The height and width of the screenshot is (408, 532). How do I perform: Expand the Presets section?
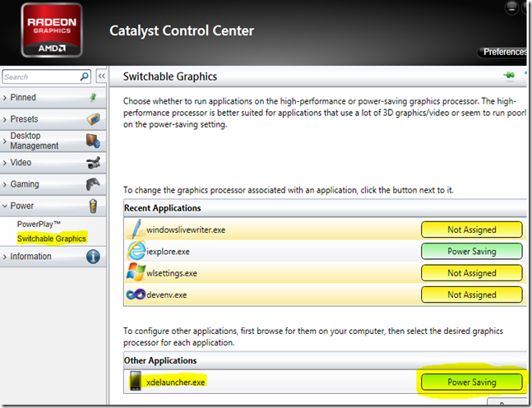click(x=4, y=119)
